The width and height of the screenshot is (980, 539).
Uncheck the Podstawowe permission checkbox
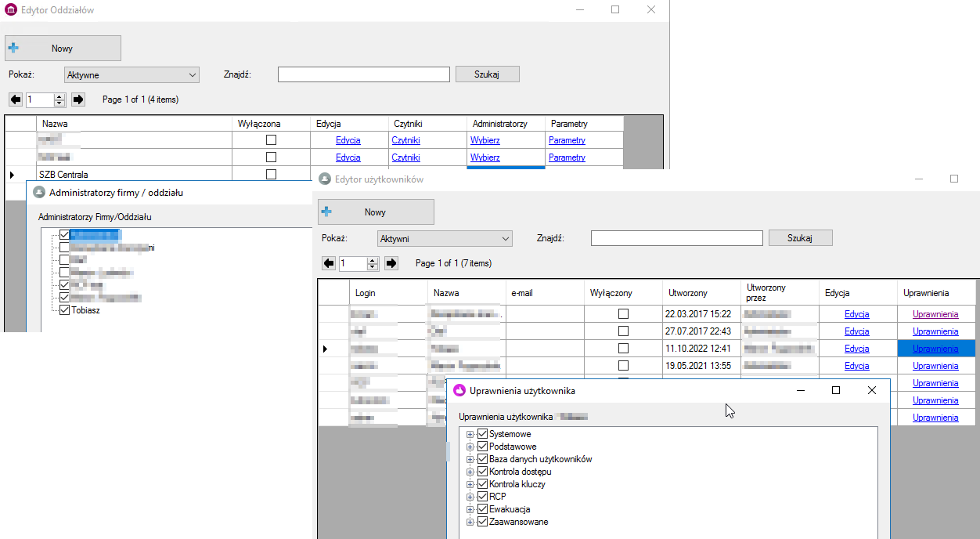coord(483,447)
